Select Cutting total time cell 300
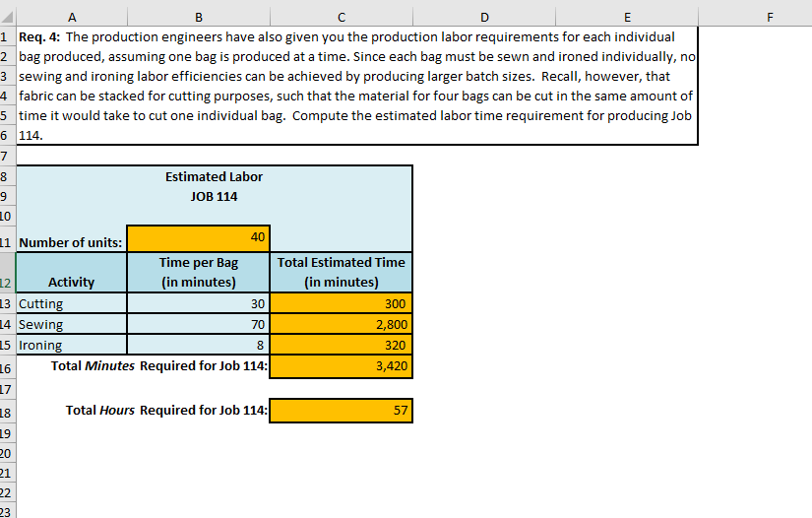812x518 pixels. tap(342, 303)
